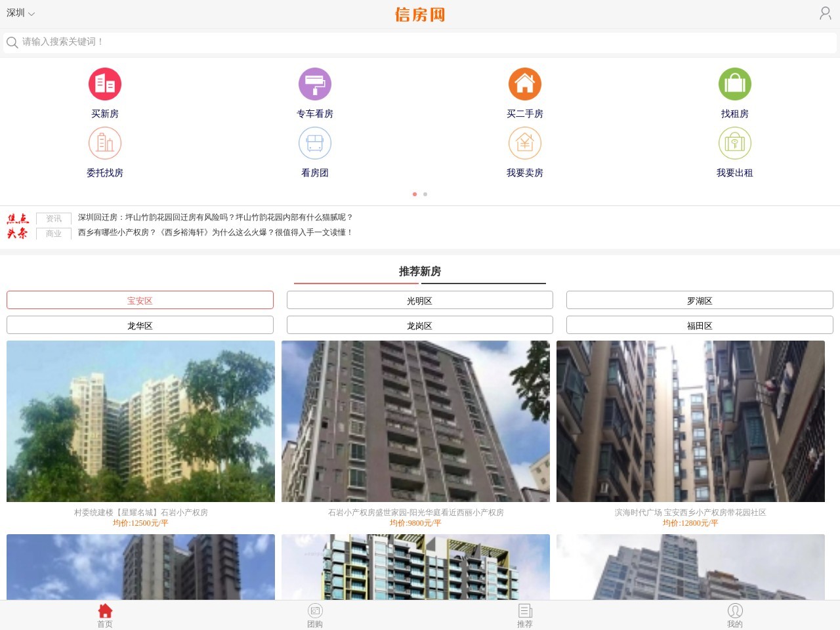This screenshot has width=840, height=630.
Task: Expand the 深圳 city selector
Action: pos(20,13)
